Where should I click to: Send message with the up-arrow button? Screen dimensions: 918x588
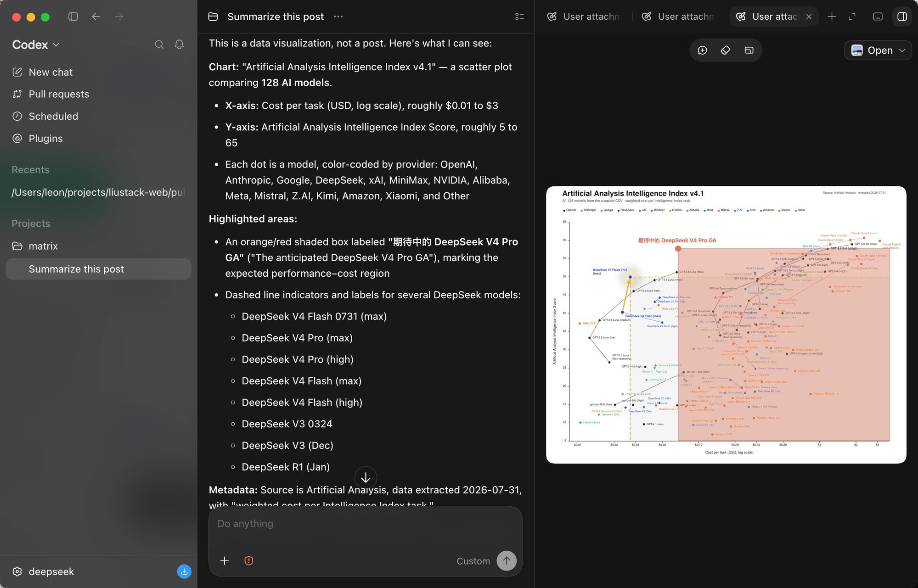[x=507, y=561]
